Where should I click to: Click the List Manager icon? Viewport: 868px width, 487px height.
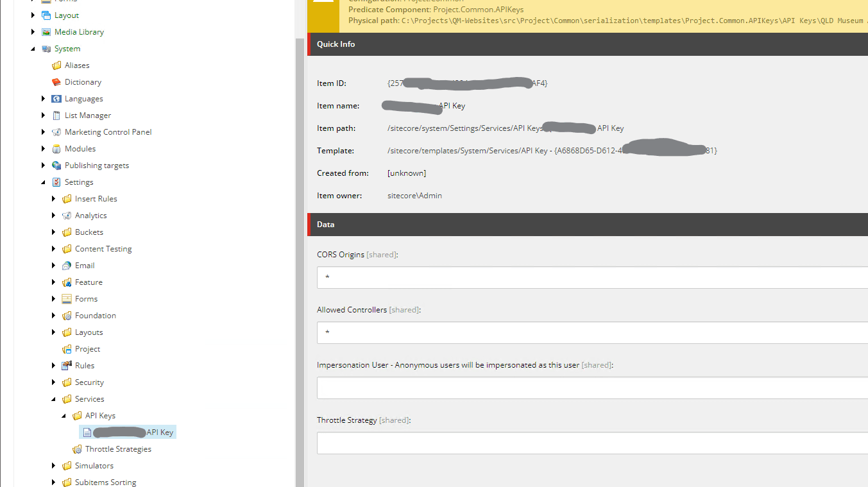point(56,115)
